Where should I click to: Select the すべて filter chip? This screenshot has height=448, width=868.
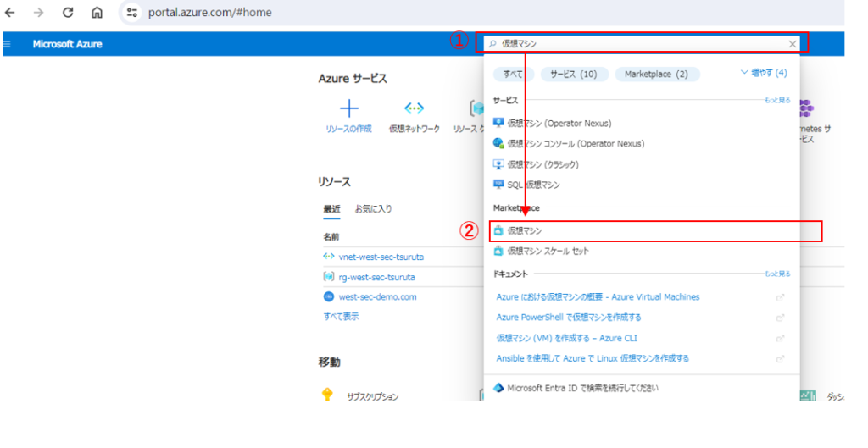513,75
